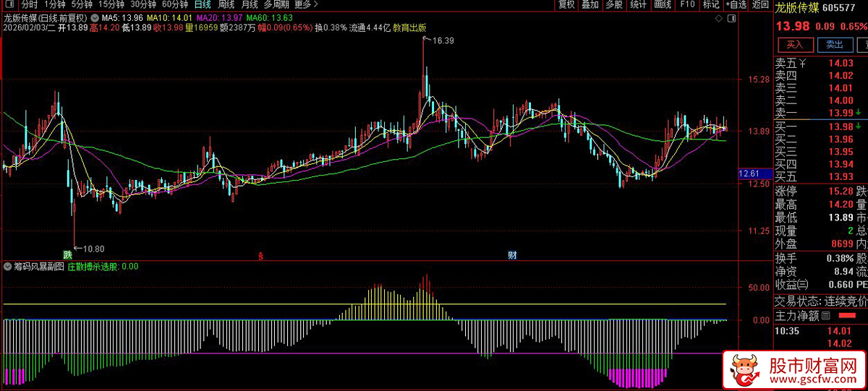
Task: Click the red § marker on the chart
Action: point(260,255)
